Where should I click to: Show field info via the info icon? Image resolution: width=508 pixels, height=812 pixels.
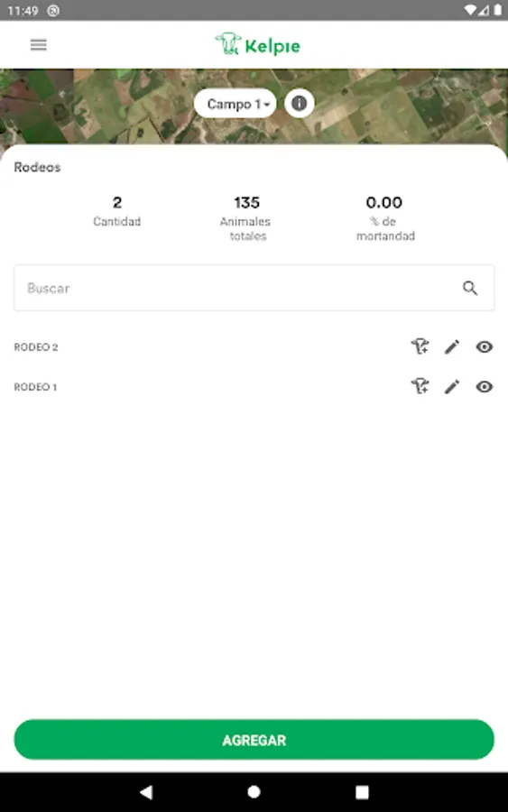pyautogui.click(x=299, y=103)
